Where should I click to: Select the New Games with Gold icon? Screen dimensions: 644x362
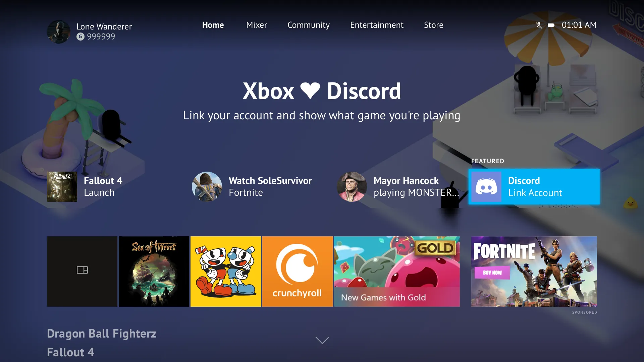tap(397, 271)
